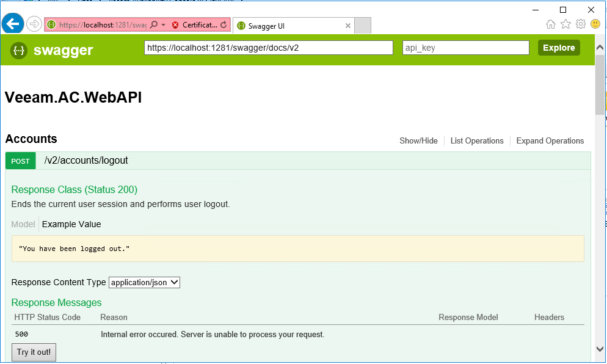
Task: Click the Response Class (Status 200) heading
Action: (75, 190)
